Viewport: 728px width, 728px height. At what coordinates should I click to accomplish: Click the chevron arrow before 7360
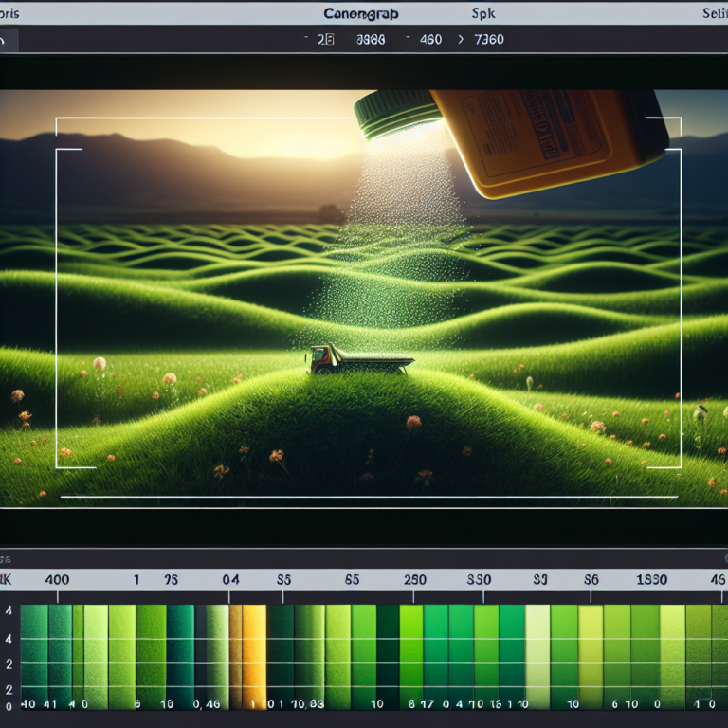pyautogui.click(x=461, y=40)
